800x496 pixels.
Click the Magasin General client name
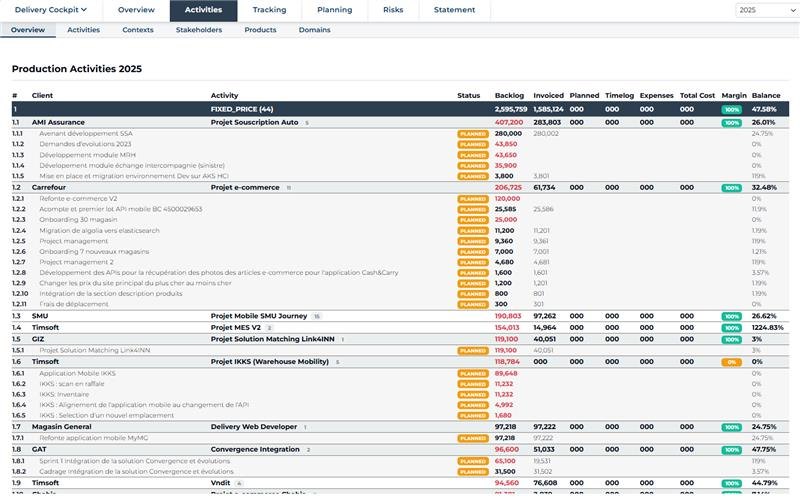(61, 427)
